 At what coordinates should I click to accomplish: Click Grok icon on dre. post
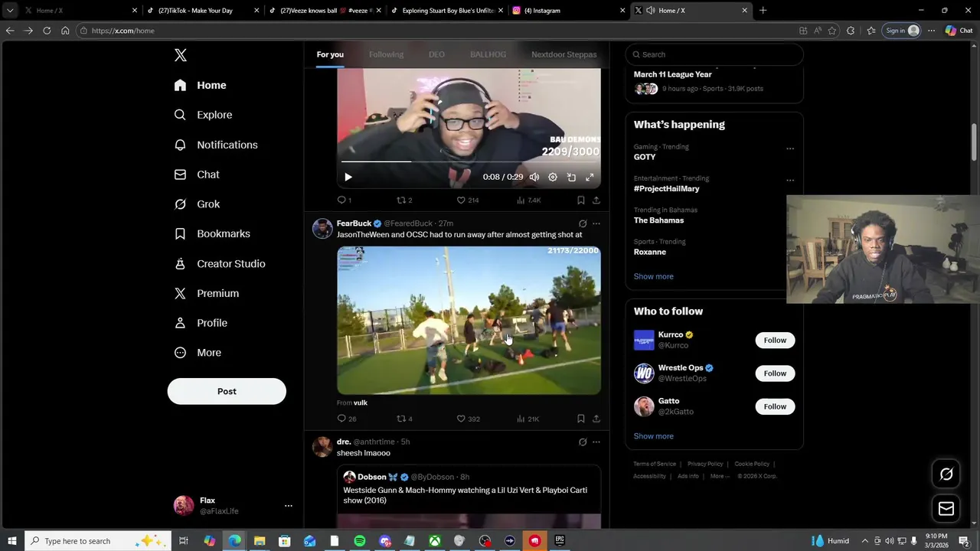(x=583, y=442)
